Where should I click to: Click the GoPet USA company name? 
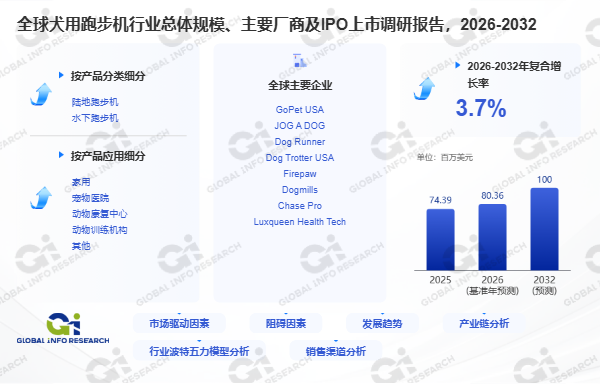(x=300, y=110)
